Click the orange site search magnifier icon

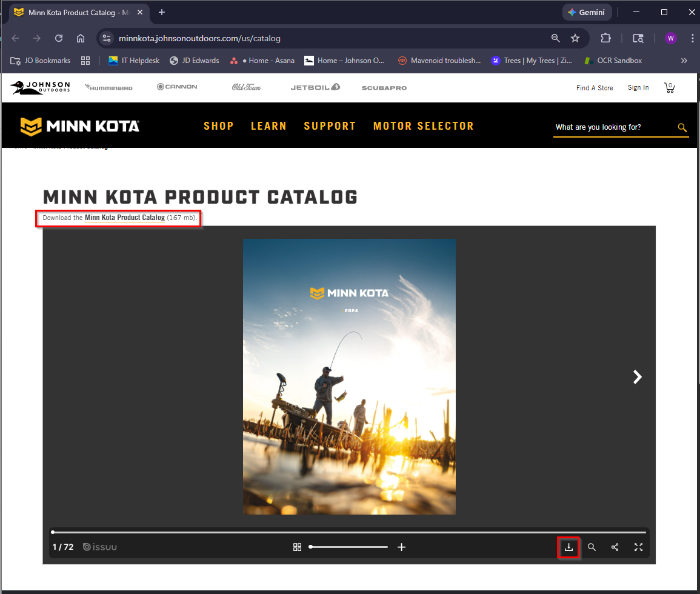click(682, 127)
